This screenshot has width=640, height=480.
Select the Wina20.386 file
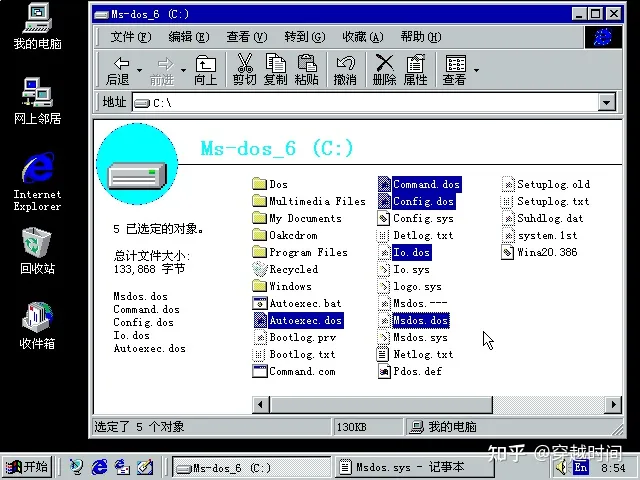[539, 252]
